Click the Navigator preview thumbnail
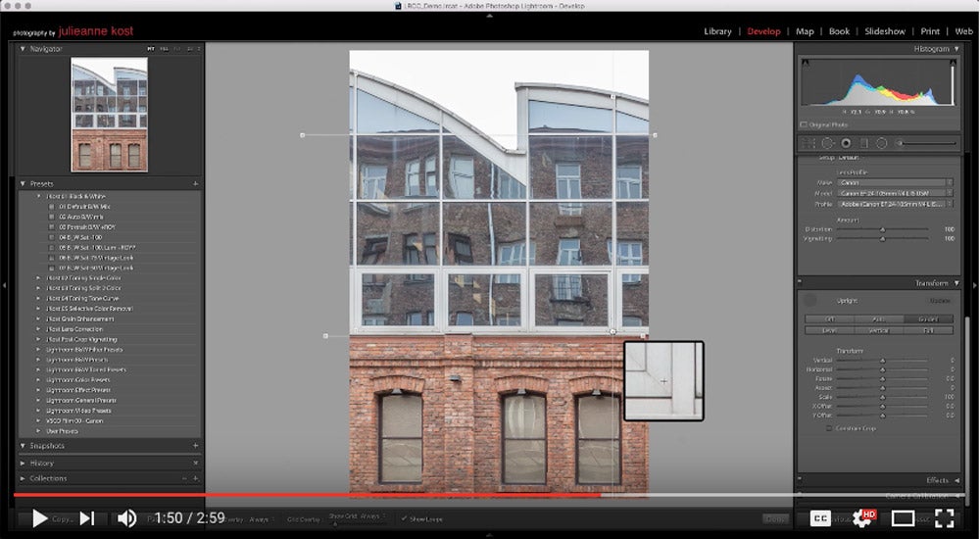980x539 pixels. [110, 115]
